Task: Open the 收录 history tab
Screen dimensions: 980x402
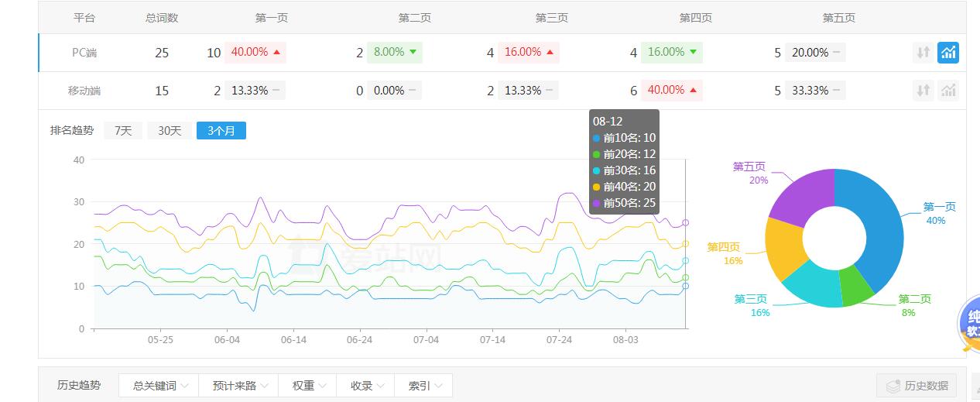Action: coord(366,386)
